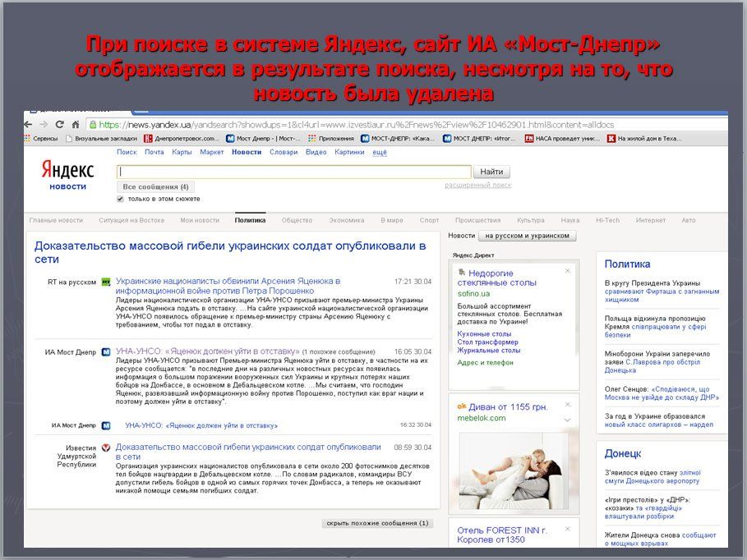
Task: Open the browser home page icon
Action: point(76,125)
